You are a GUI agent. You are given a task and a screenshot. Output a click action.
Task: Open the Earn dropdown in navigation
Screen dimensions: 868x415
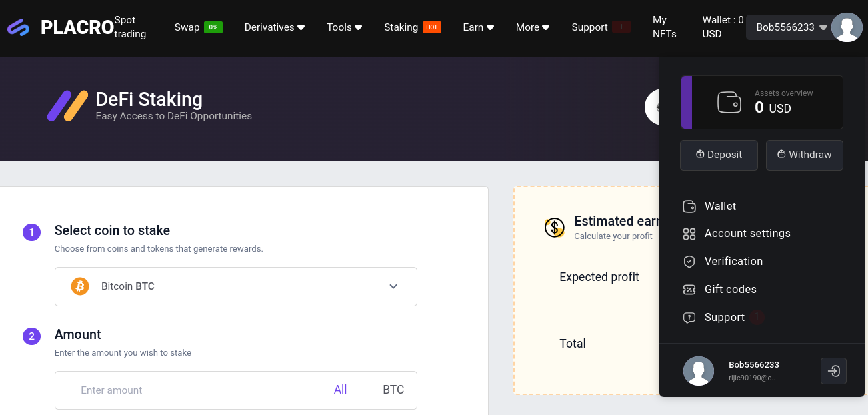point(478,27)
